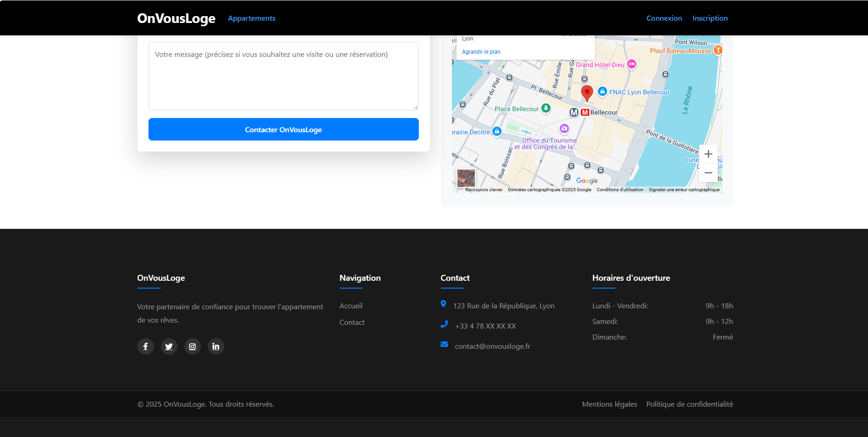Open the Accueil footer navigation link
The width and height of the screenshot is (868, 437).
pos(351,306)
